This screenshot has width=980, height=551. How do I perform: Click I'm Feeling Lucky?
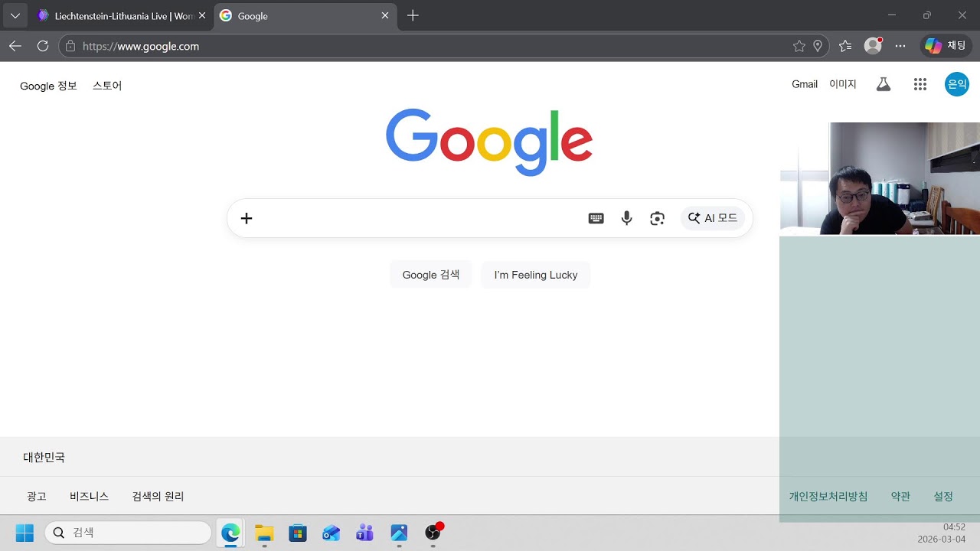536,275
